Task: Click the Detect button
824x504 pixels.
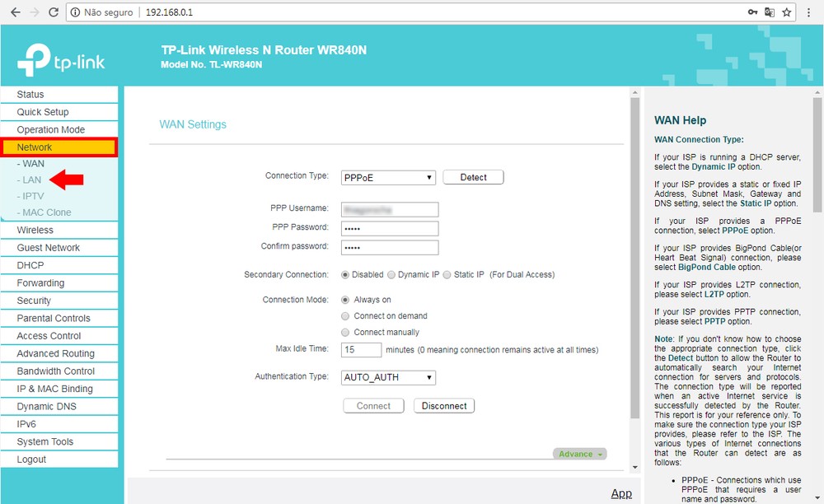Action: (x=474, y=177)
